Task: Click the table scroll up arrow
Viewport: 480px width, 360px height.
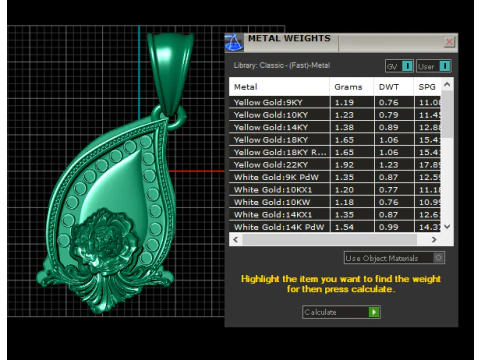Action: click(447, 85)
